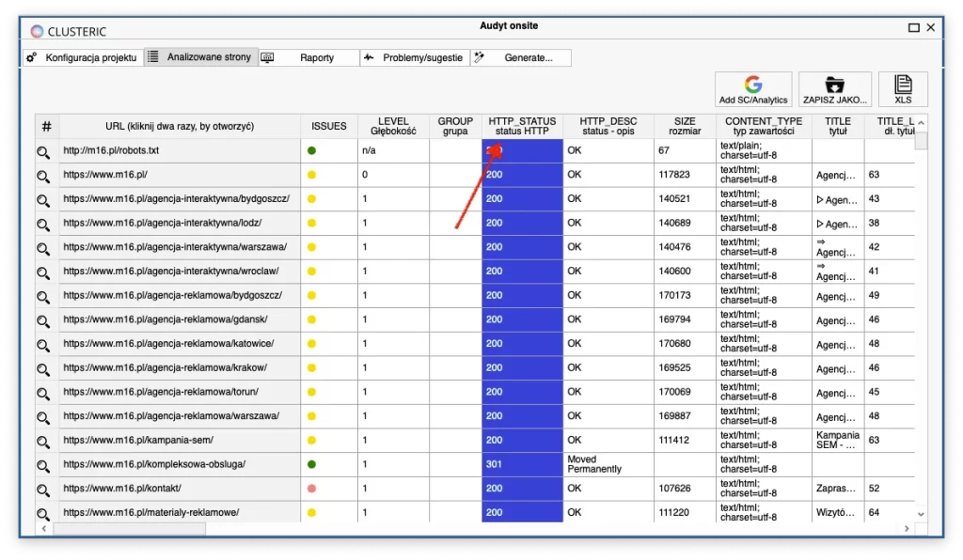Click magnifier icon for robots.txt row

tap(43, 151)
